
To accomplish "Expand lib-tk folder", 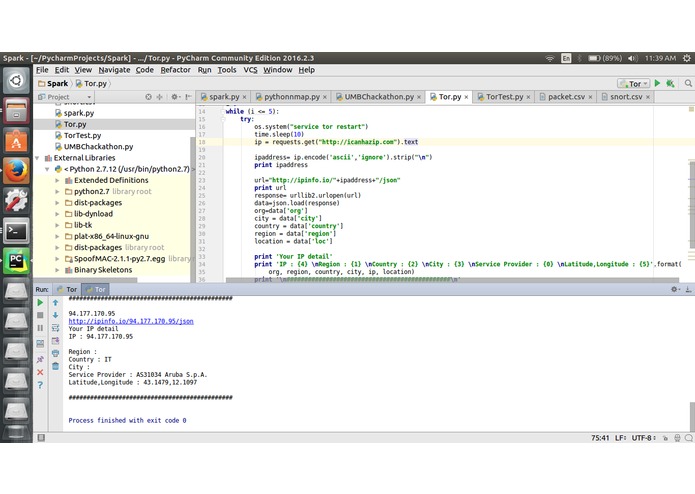I will [x=57, y=225].
